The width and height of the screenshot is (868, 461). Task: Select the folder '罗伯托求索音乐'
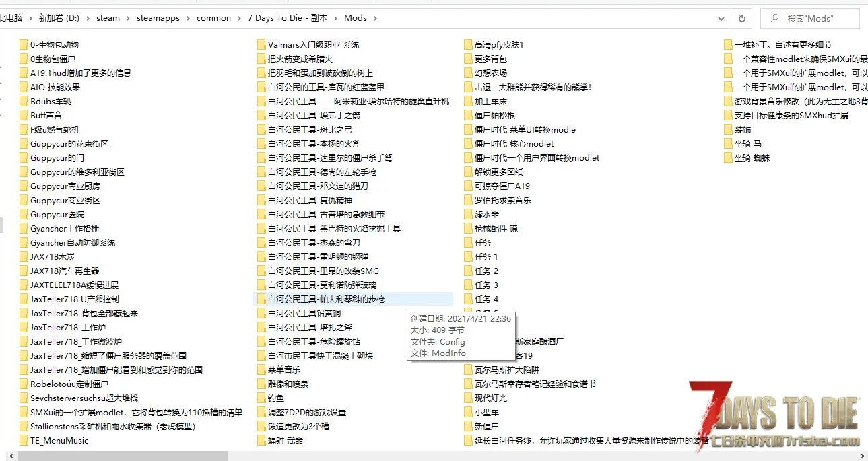[498, 201]
